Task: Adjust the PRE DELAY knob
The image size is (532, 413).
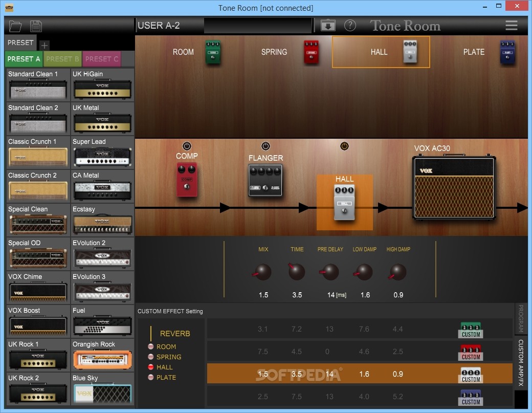Action: 330,272
